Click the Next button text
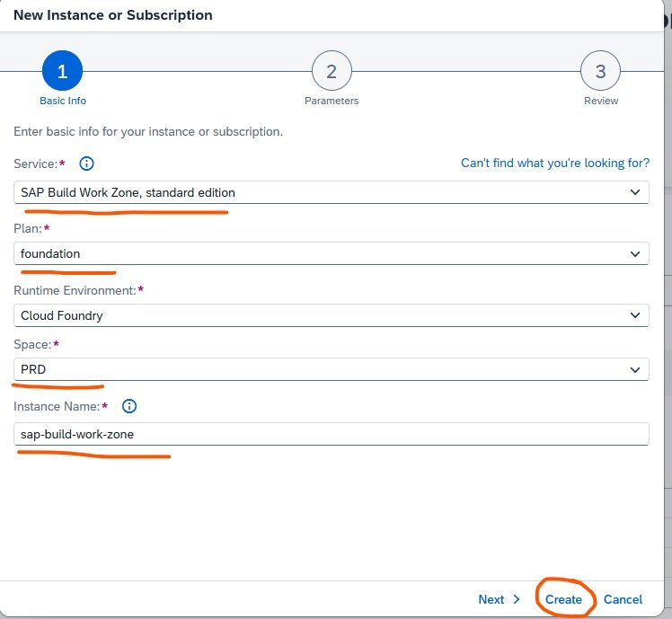The height and width of the screenshot is (619, 672). click(491, 599)
